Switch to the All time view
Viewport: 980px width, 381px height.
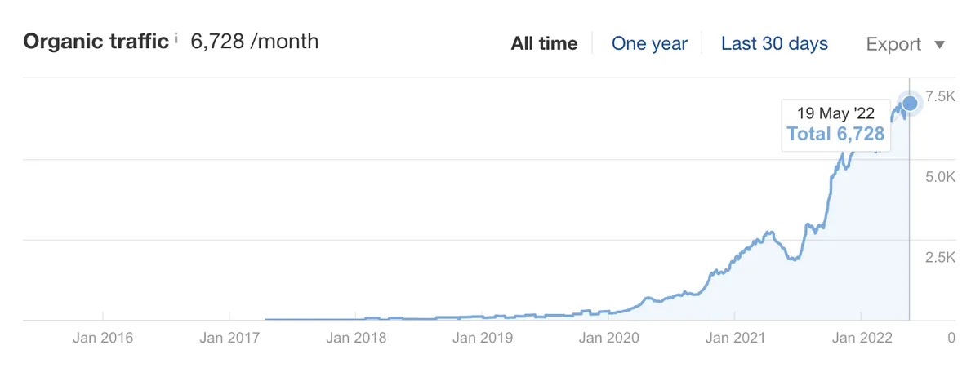click(x=544, y=44)
